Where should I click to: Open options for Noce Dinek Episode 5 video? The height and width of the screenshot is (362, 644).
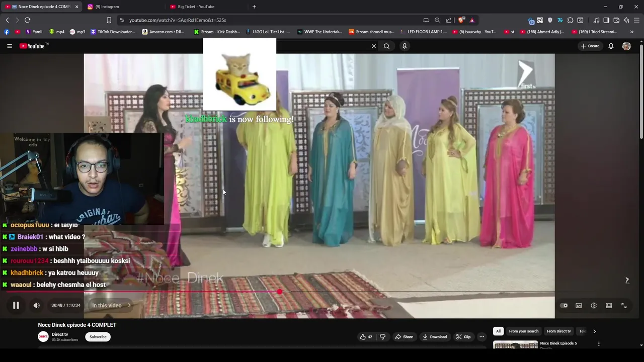click(599, 344)
